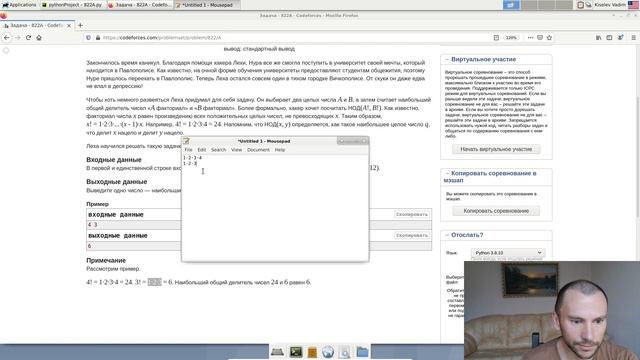Open orange file manager dock icon
The width and height of the screenshot is (640, 360).
pos(312,352)
